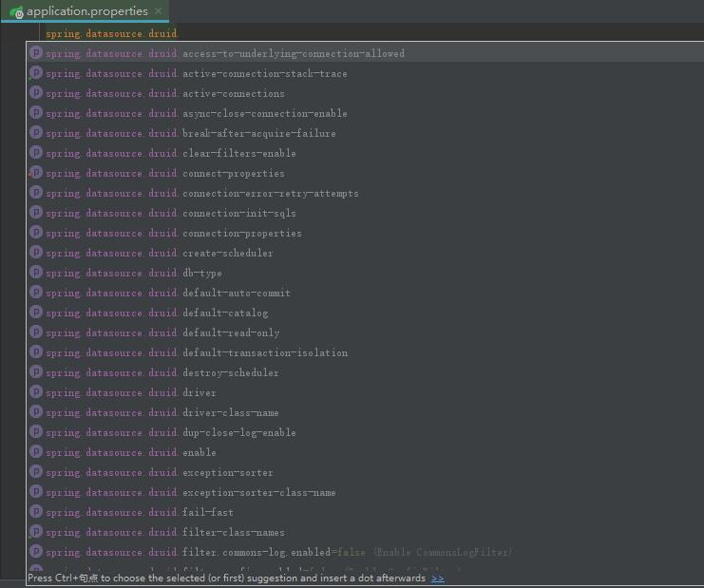Choose the async-close-connection-enable completion
Image resolution: width=704 pixels, height=588 pixels.
tap(264, 113)
